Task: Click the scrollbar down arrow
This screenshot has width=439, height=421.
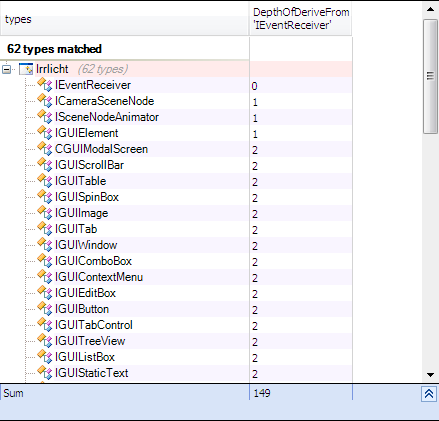Action: [x=430, y=375]
